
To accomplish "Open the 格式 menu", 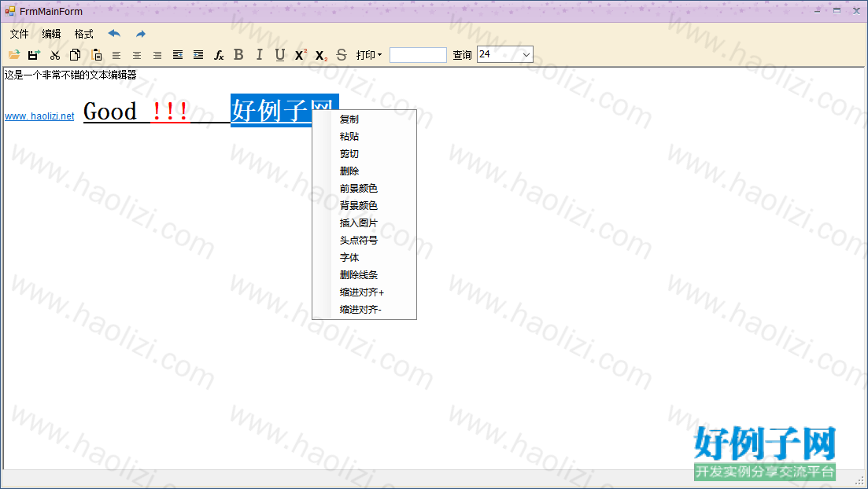I will (x=84, y=34).
